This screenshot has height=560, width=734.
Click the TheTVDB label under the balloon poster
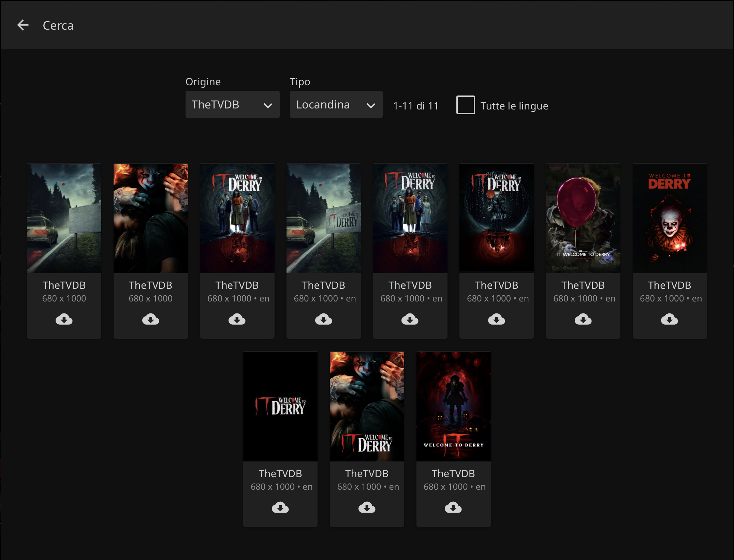point(583,285)
